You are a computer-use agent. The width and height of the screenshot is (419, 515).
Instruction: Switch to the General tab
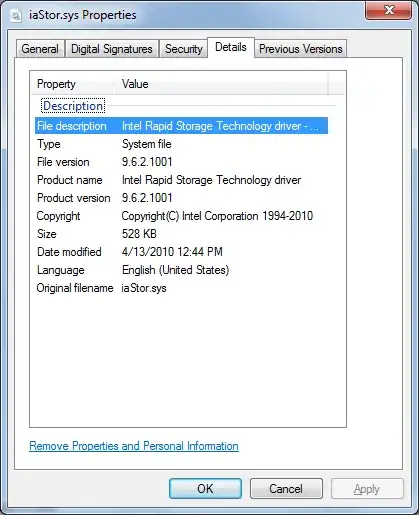(x=40, y=49)
